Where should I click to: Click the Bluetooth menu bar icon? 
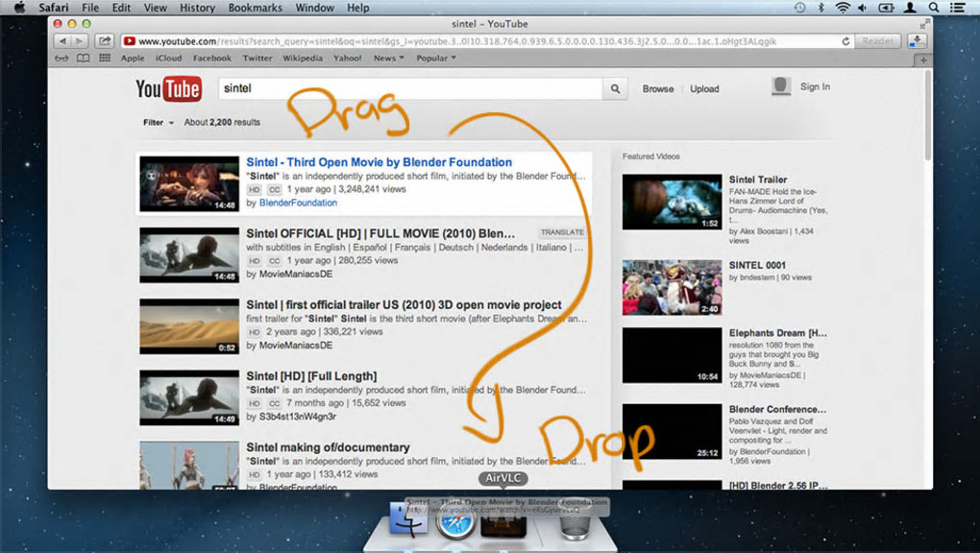pyautogui.click(x=821, y=8)
